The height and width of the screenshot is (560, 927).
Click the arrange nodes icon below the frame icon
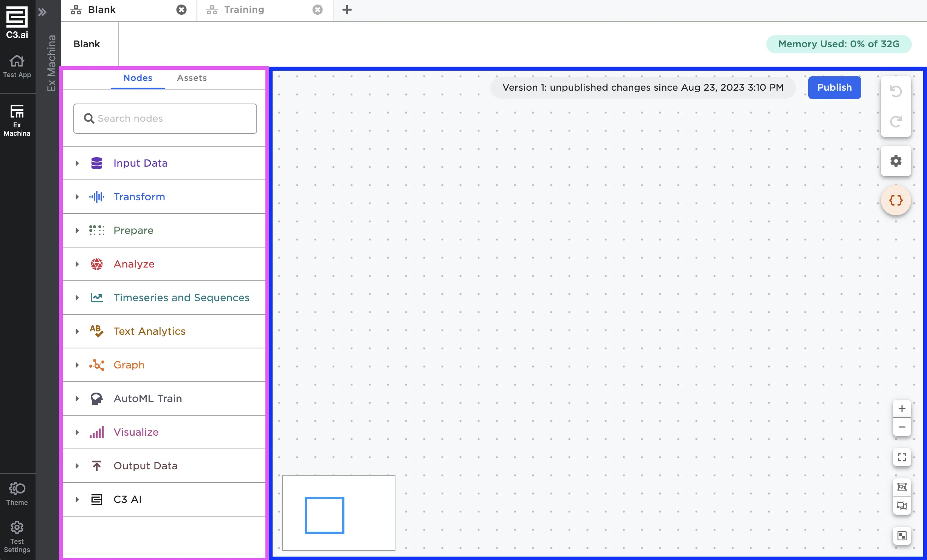902,506
